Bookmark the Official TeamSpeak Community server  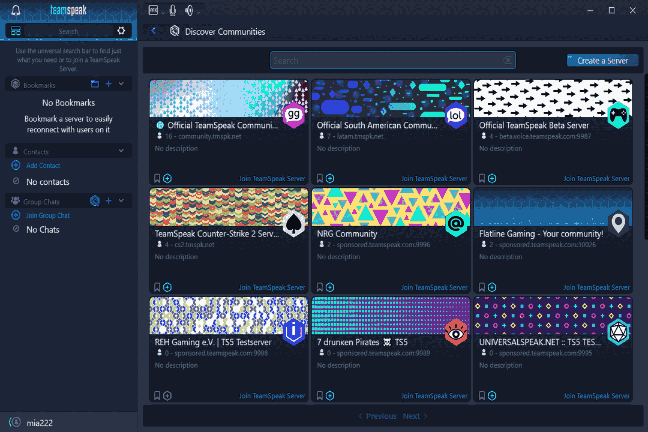pyautogui.click(x=157, y=178)
